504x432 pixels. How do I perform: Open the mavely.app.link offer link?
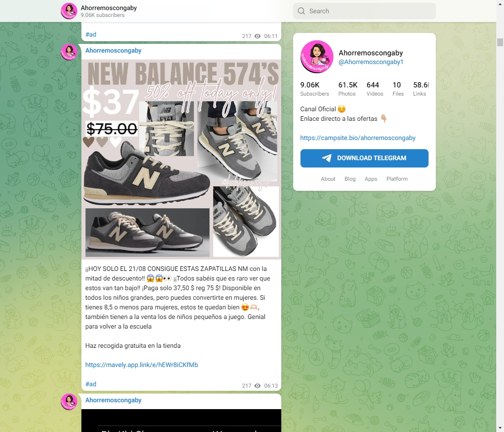pyautogui.click(x=142, y=365)
